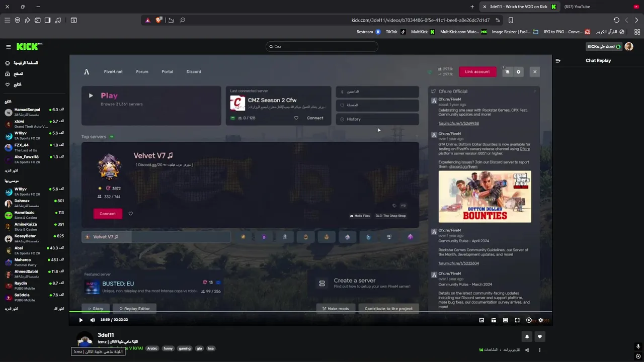Toggle notifications bell for 3del11

click(x=527, y=336)
